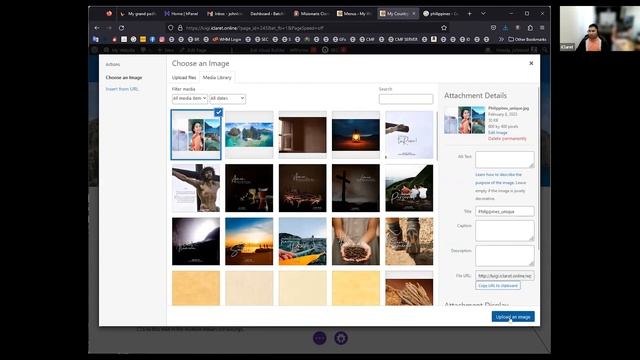The image size is (640, 360).
Task: Switch to the Upload files tab
Action: [x=184, y=78]
